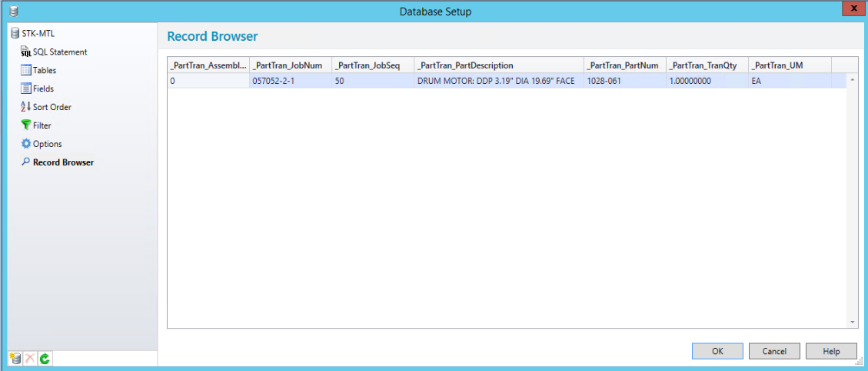Click the Help button
Screen dimensions: 868x371
coord(831,351)
